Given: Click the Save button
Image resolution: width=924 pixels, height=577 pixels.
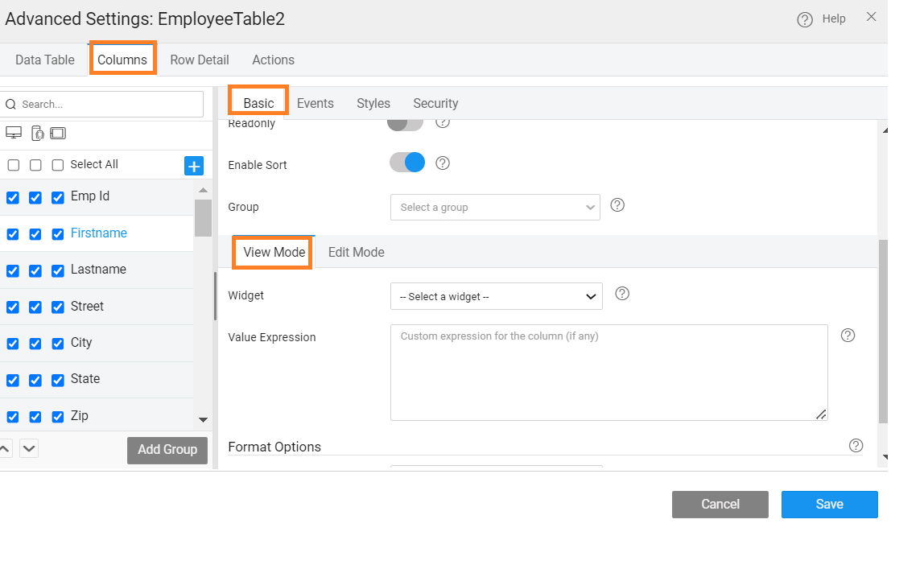Looking at the screenshot, I should pos(829,505).
